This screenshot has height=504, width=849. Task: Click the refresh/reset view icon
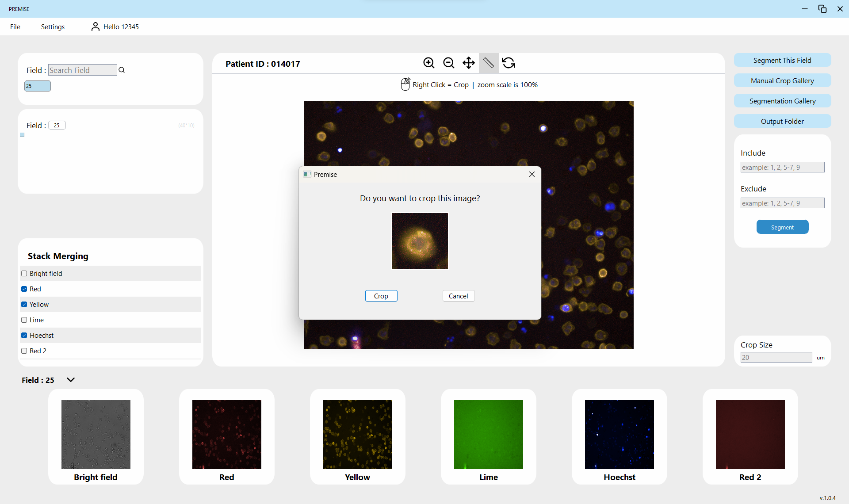pos(509,63)
